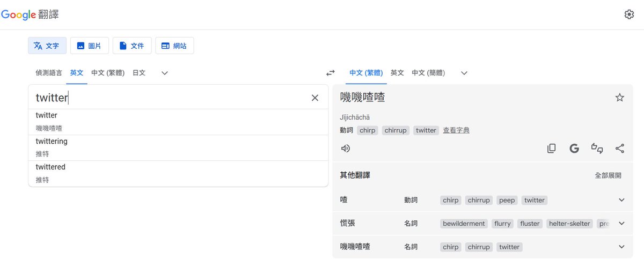The width and height of the screenshot is (644, 259).
Task: Click 'chirp' chip under 動詞 heading
Action: coord(368,130)
